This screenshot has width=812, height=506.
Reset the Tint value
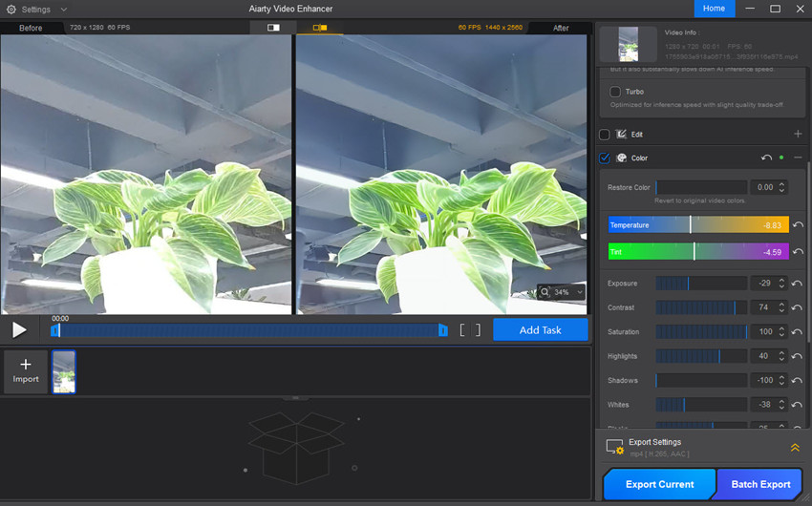pos(798,252)
